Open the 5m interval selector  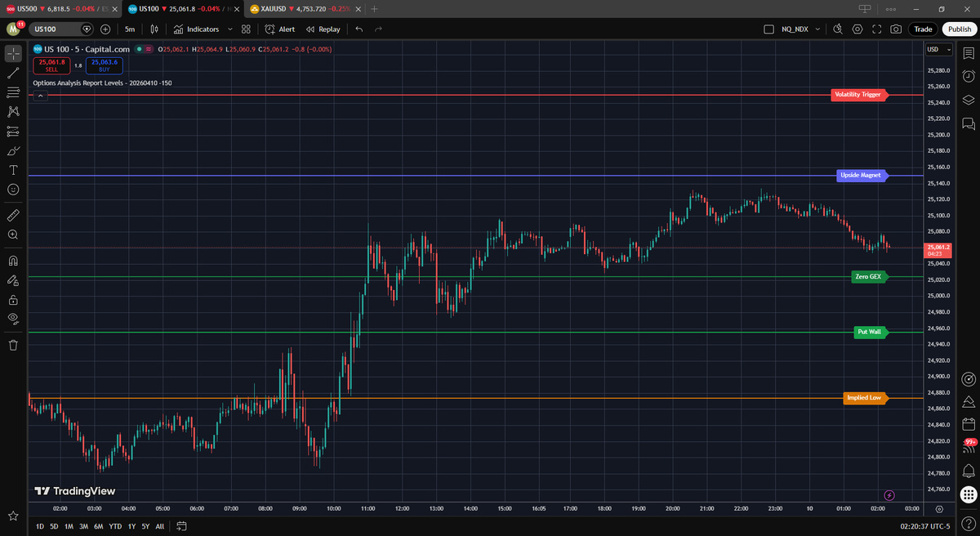coord(130,29)
